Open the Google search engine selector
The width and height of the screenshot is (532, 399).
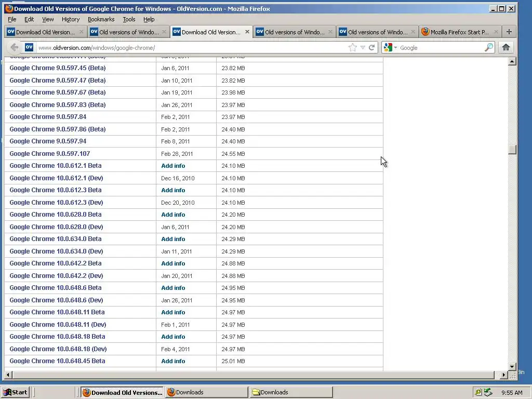[x=390, y=47]
